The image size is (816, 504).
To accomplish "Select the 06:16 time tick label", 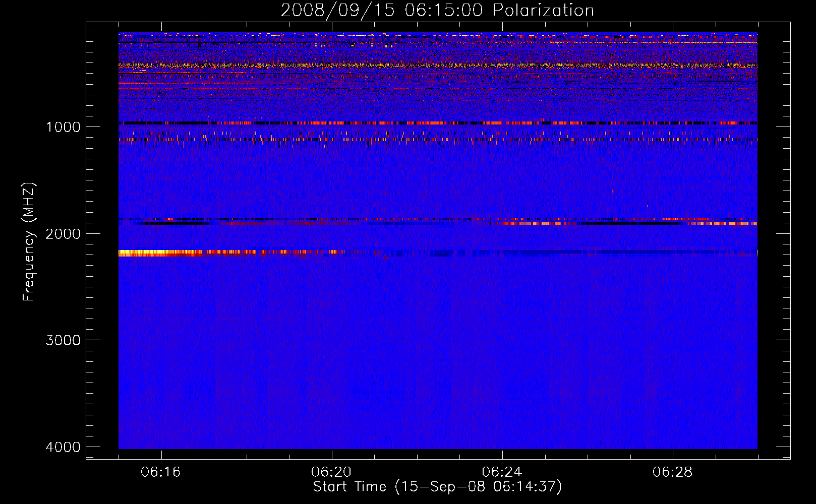I will (161, 472).
